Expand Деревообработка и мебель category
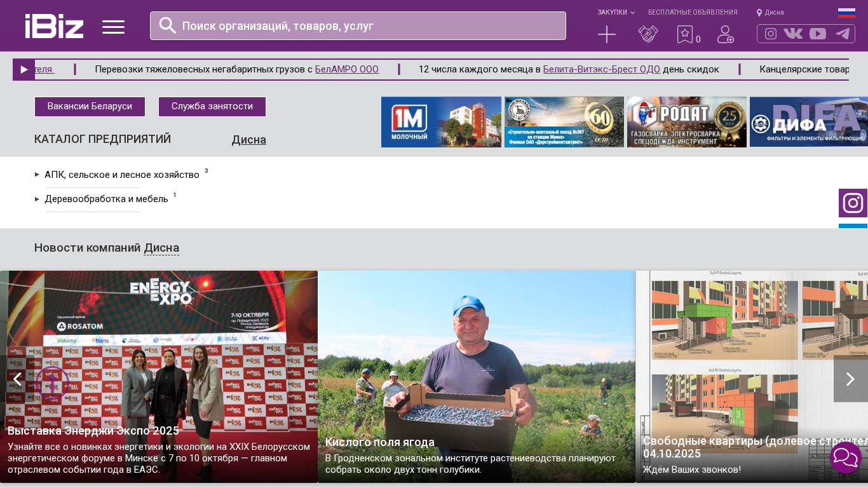868x488 pixels. point(106,199)
